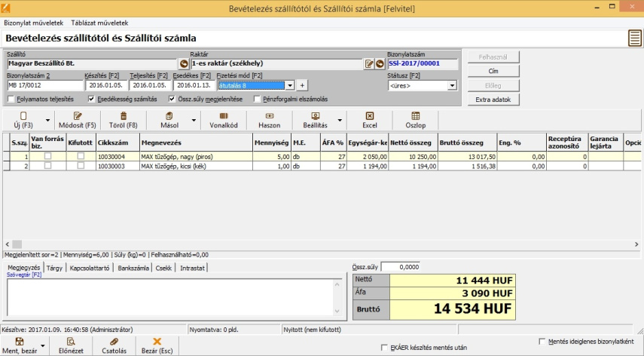Image resolution: width=644 pixels, height=356 pixels.
Task: Click the Bizonylatszám 2 input field
Action: (x=44, y=85)
